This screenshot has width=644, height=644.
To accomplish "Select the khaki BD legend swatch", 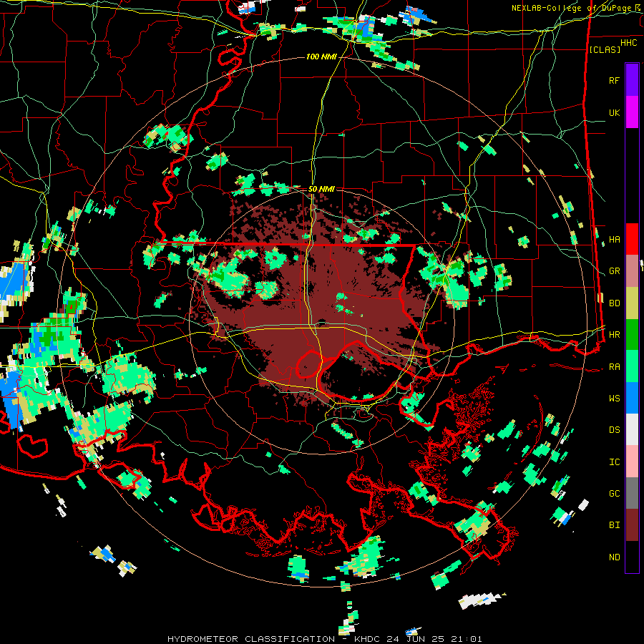I will pos(632,303).
